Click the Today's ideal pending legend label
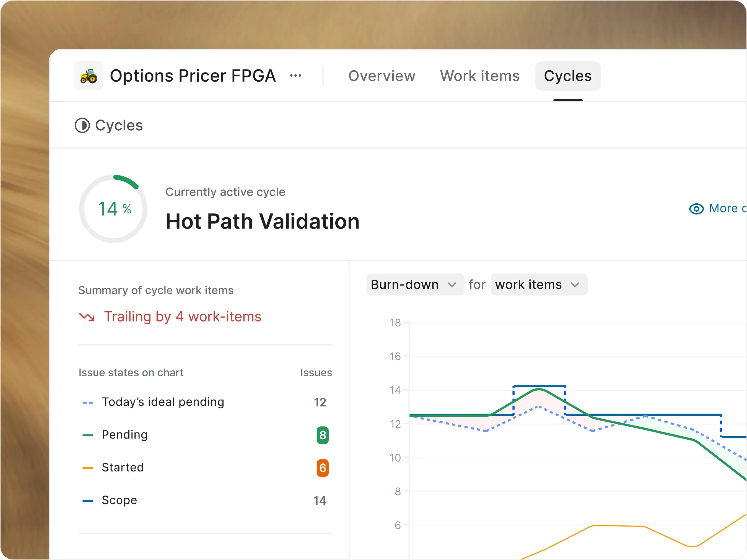This screenshot has height=560, width=747. (163, 402)
